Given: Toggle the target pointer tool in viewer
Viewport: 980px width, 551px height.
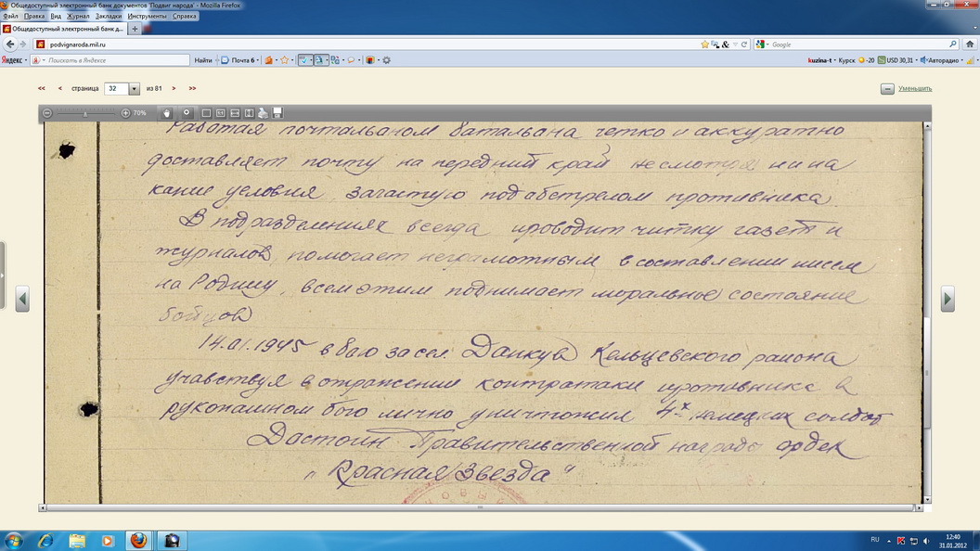Looking at the screenshot, I should (187, 113).
